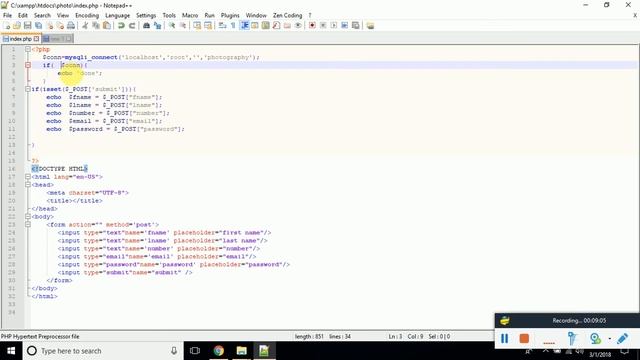Image resolution: width=640 pixels, height=360 pixels.
Task: Save the current file using toolbar icon
Action: 27,26
